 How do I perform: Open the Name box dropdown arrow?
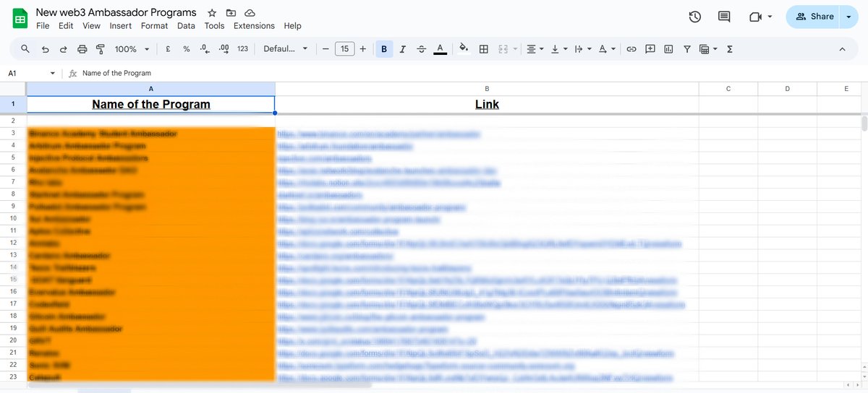click(x=53, y=74)
